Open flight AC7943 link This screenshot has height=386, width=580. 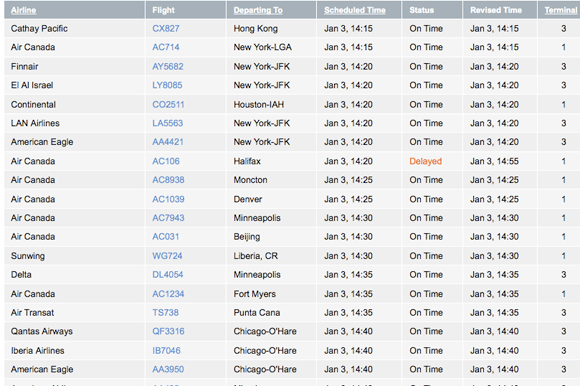click(x=168, y=218)
